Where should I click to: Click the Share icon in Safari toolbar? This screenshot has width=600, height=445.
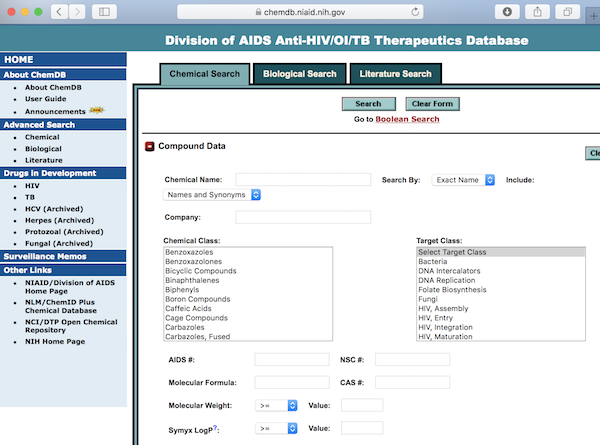tap(537, 12)
